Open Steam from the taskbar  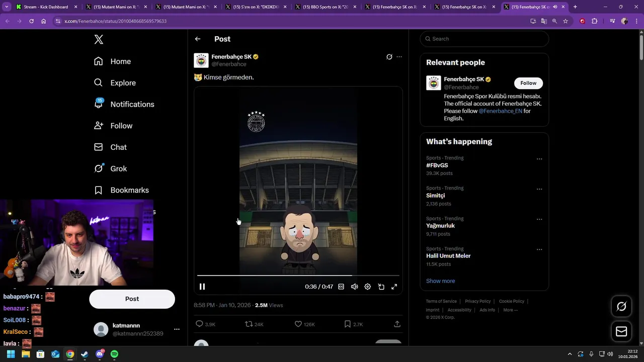click(x=85, y=354)
